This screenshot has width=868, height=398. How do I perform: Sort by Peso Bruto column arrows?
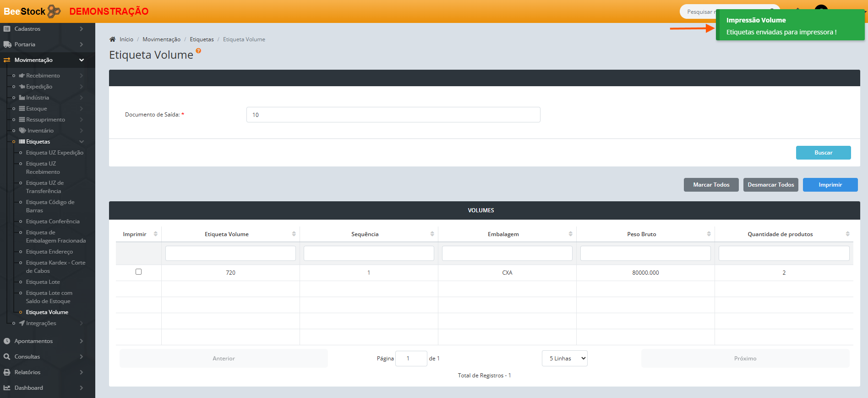click(709, 234)
